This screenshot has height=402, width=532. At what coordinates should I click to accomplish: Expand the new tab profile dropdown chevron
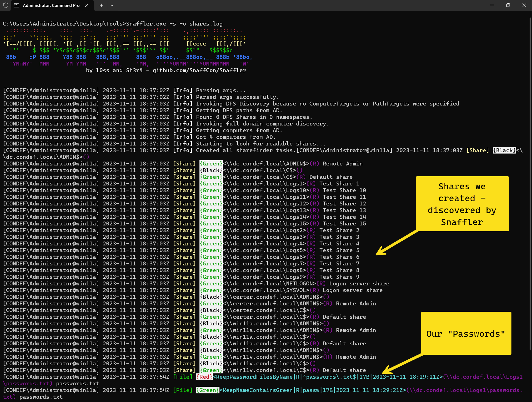pyautogui.click(x=112, y=5)
